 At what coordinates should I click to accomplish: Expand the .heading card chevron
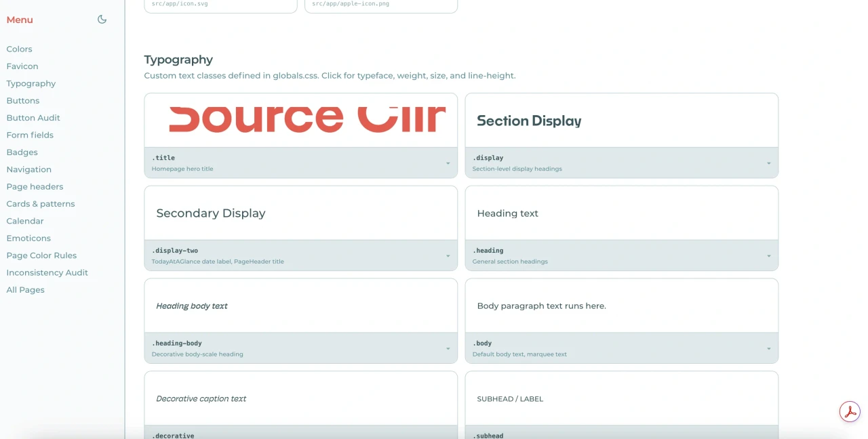[769, 256]
